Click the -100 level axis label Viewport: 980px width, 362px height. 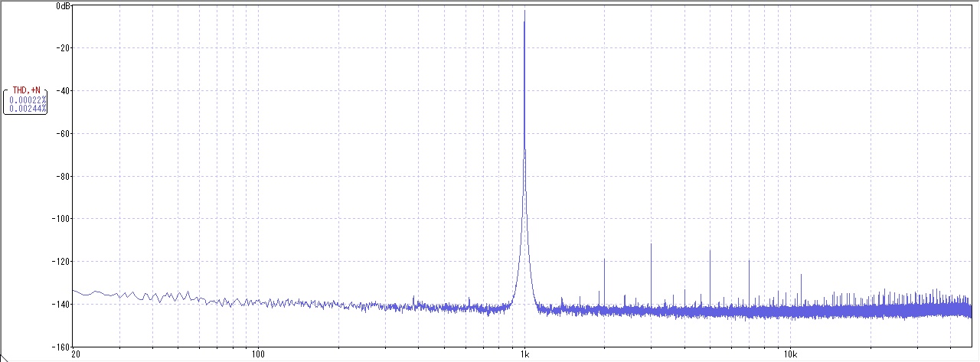click(x=62, y=219)
